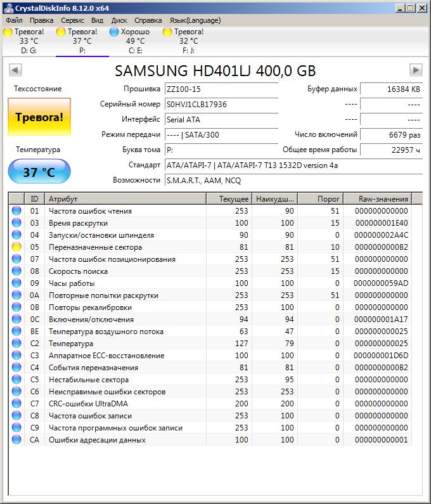Click the serial number field S0HVJ1CLB17936

coord(221,104)
